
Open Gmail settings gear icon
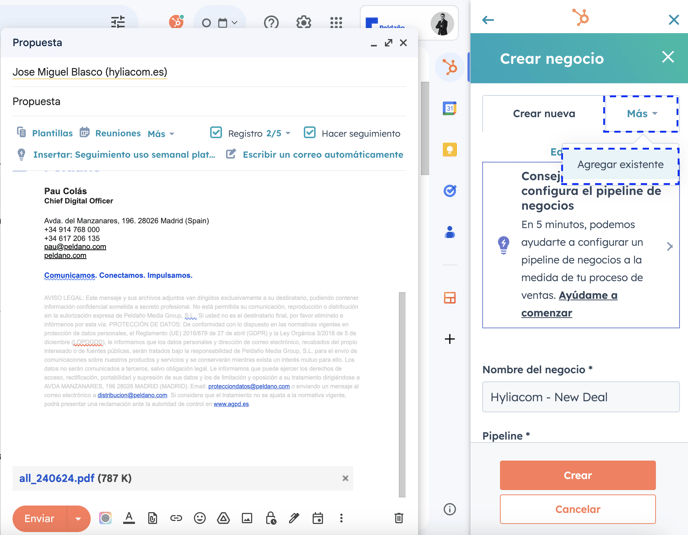point(304,22)
